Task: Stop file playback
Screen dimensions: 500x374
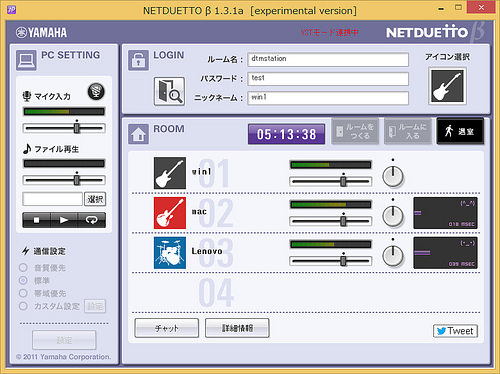Action: [36, 220]
